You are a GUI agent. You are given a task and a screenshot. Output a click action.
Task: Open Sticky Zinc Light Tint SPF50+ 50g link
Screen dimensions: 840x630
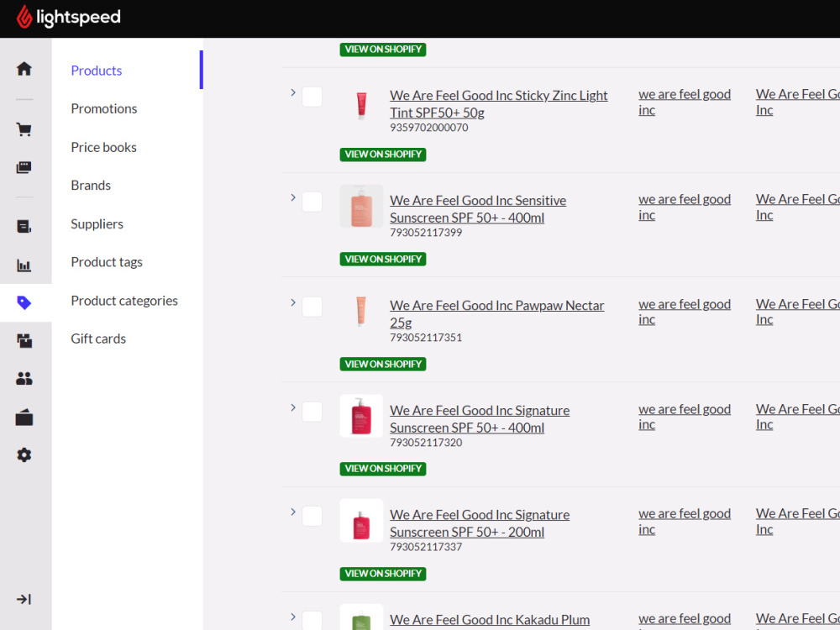point(498,104)
